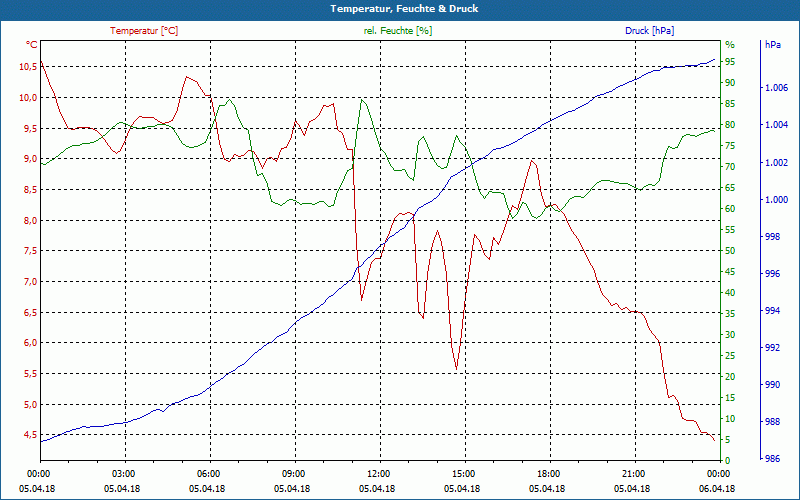Click the '06.04.18' date label
The height and width of the screenshot is (500, 800).
point(718,488)
